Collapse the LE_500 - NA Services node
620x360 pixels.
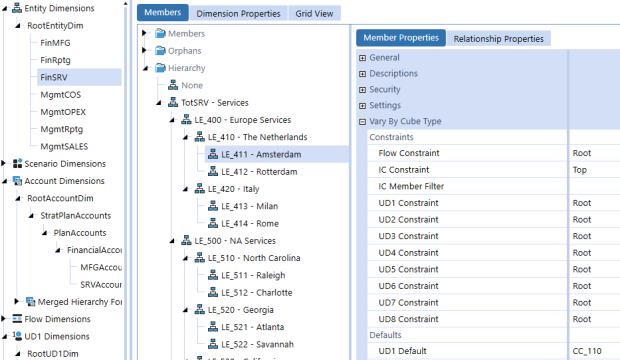tap(172, 241)
